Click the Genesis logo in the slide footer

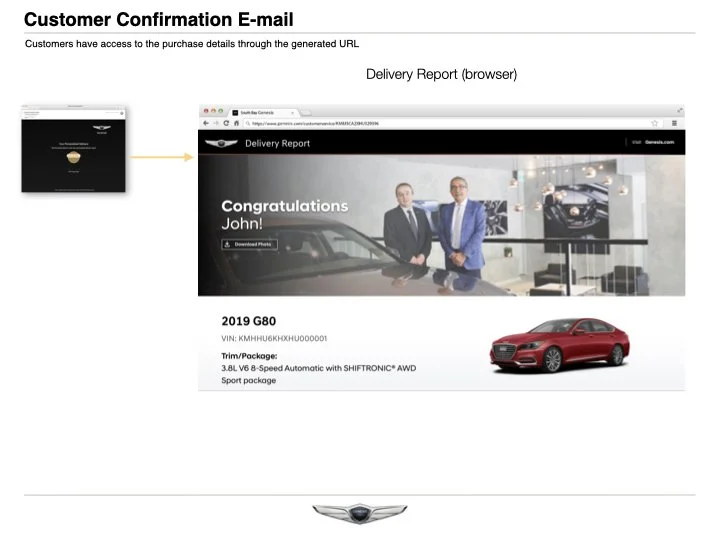[x=360, y=513]
